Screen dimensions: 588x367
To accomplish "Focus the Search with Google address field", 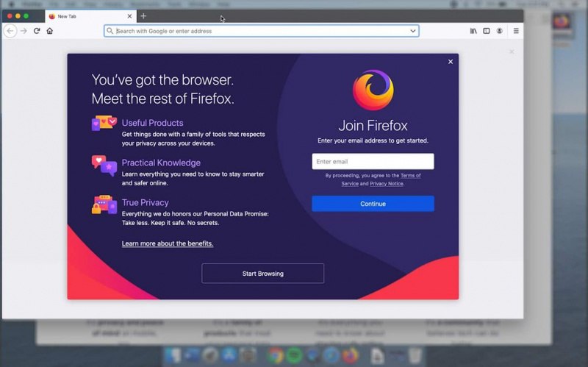I will pyautogui.click(x=262, y=31).
